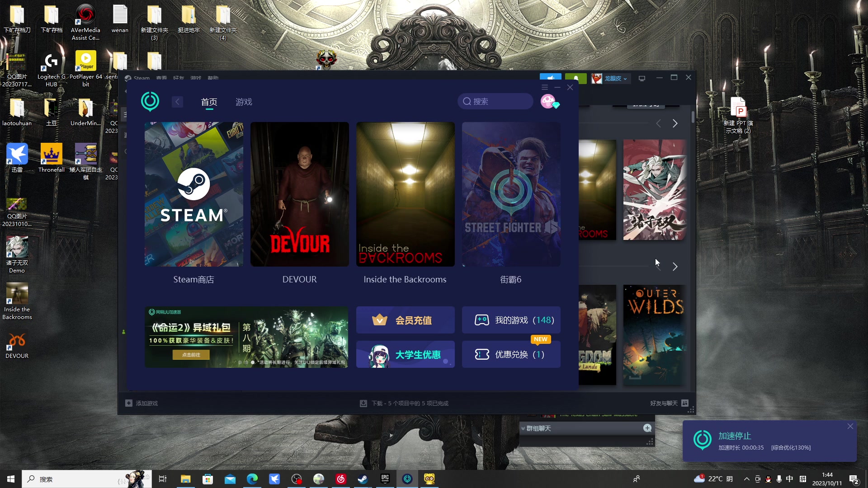The height and width of the screenshot is (488, 868).
Task: Open the Windows Start menu
Action: [11, 479]
